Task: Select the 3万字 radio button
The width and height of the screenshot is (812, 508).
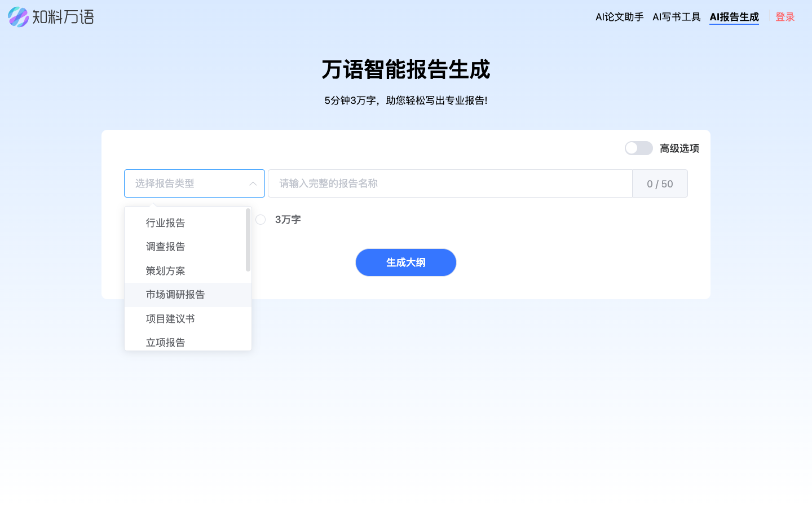Action: coord(260,220)
